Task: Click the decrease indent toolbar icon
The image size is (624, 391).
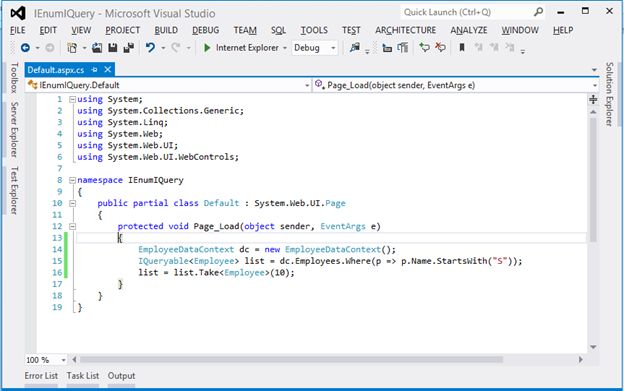Action: 387,48
